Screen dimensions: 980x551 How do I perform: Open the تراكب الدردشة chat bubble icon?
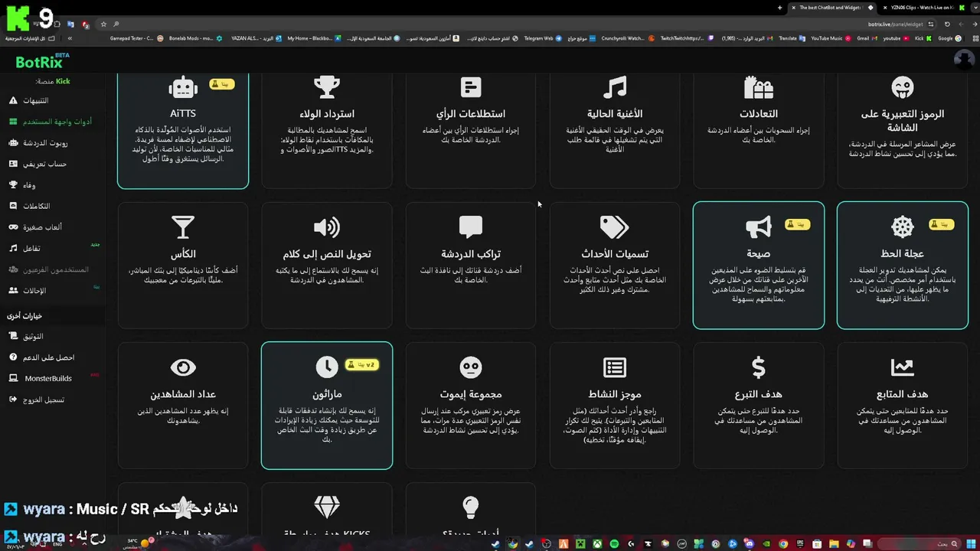click(x=471, y=227)
